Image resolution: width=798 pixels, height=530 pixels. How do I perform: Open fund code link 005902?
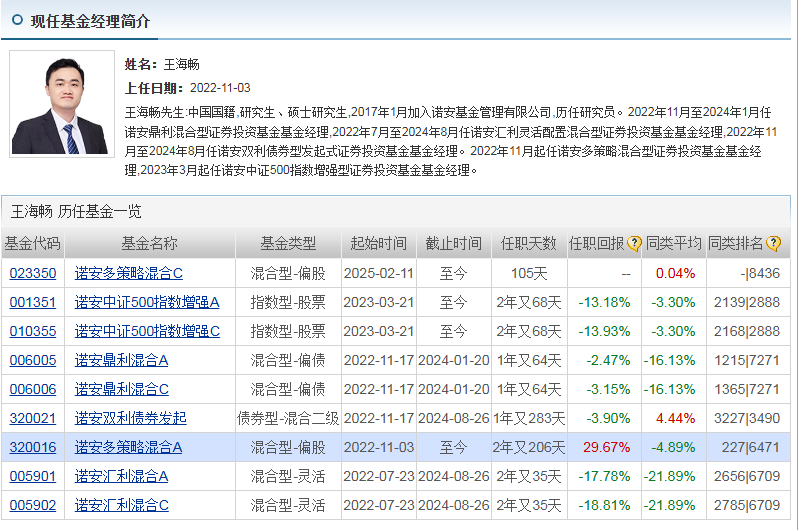coord(33,506)
